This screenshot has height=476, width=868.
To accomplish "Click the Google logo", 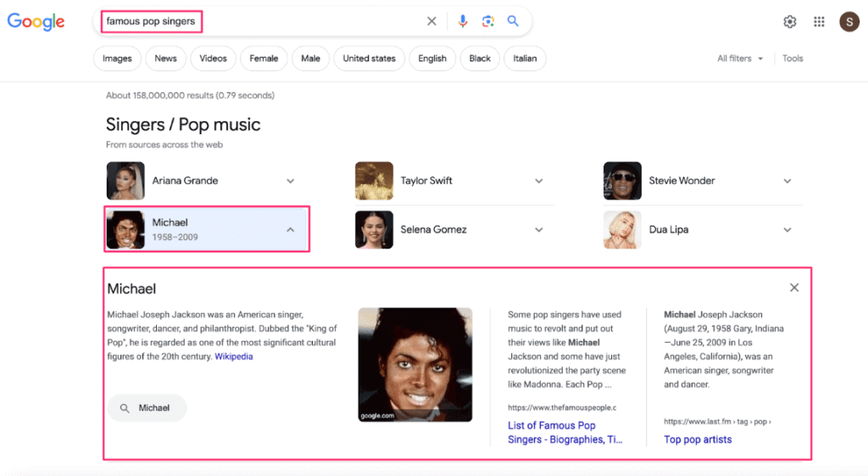I will (36, 21).
